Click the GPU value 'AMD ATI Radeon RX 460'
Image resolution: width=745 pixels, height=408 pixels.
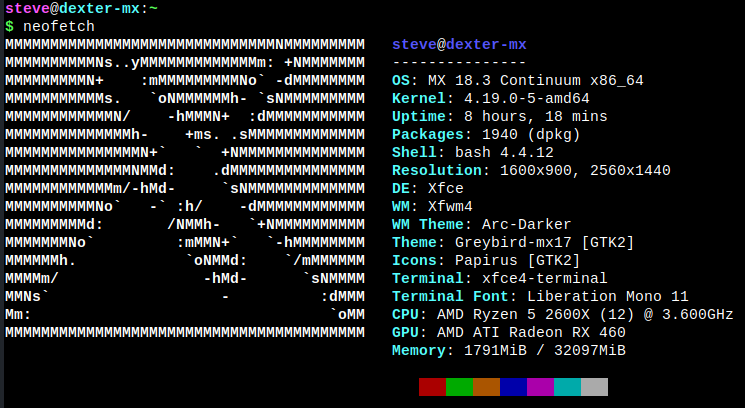click(x=531, y=332)
